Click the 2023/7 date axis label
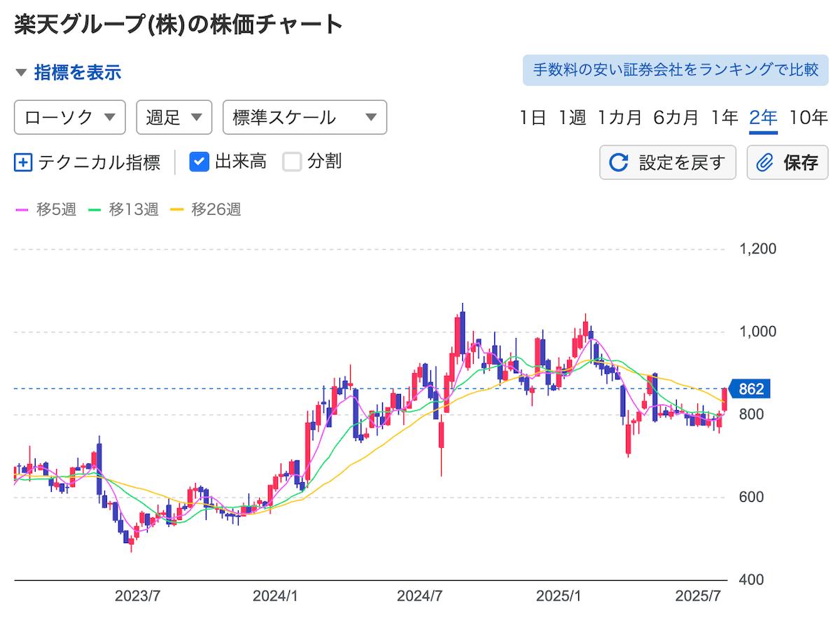The width and height of the screenshot is (840, 618). (138, 597)
